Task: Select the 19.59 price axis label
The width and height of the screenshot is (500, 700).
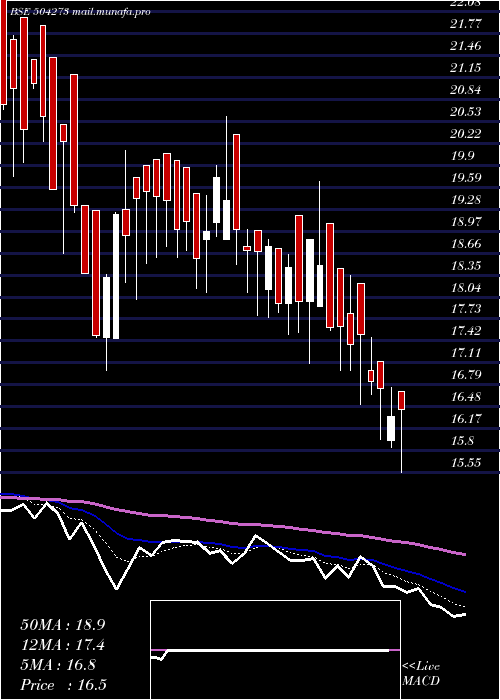Action: pos(466,178)
